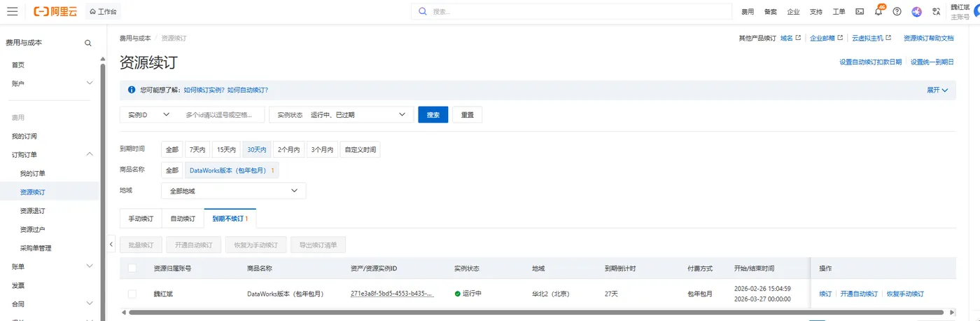Open the 支持 top menu
Viewport: 980px width, 321px height.
816,12
